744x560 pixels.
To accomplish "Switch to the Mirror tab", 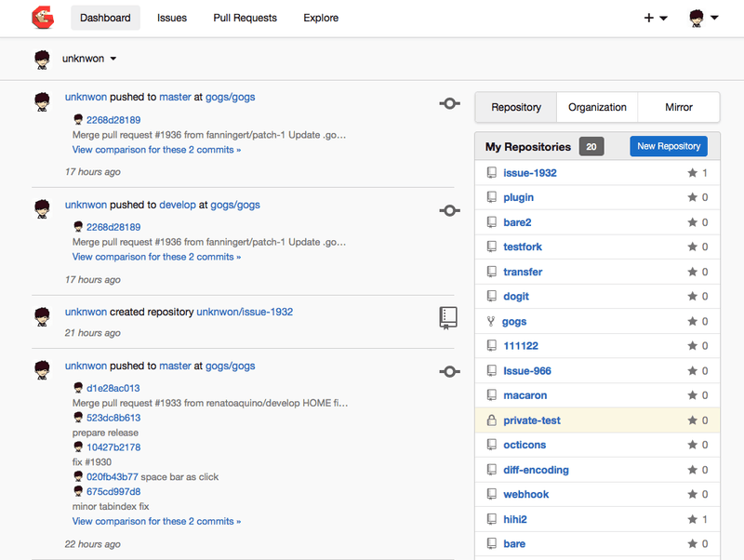I will click(x=678, y=107).
